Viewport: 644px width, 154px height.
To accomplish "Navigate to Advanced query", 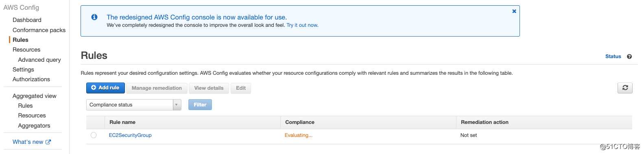I will (39, 60).
